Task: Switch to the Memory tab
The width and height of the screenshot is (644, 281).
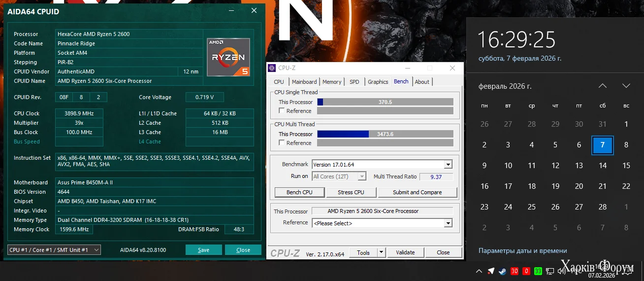Action: coord(332,82)
